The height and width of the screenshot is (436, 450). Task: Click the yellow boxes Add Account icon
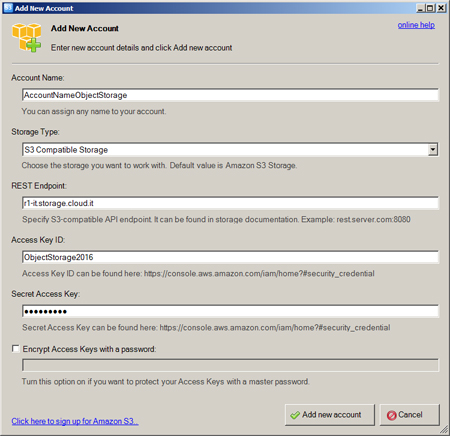(x=27, y=38)
